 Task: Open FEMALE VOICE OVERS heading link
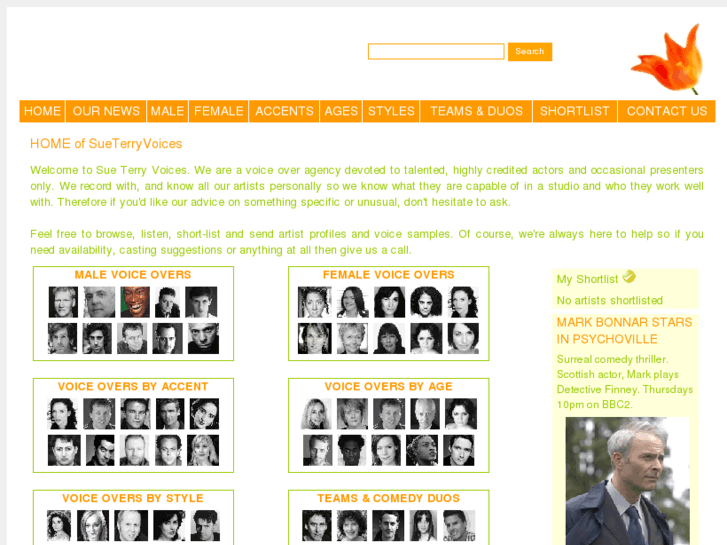[389, 275]
